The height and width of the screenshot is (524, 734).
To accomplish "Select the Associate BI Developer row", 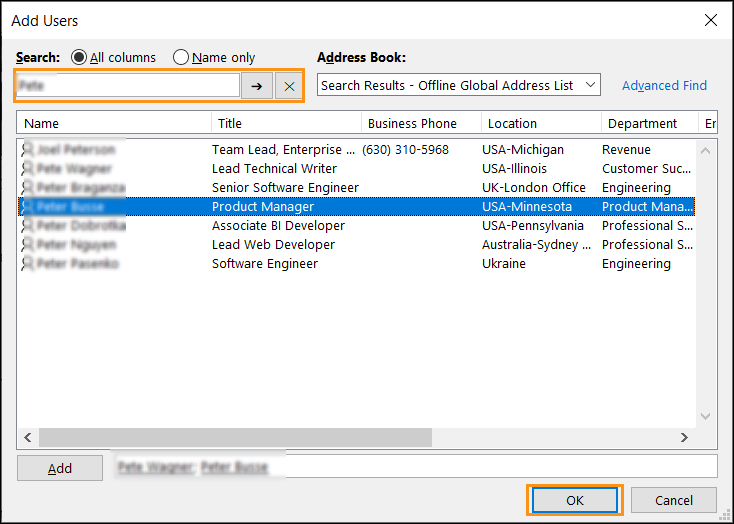I will point(356,226).
